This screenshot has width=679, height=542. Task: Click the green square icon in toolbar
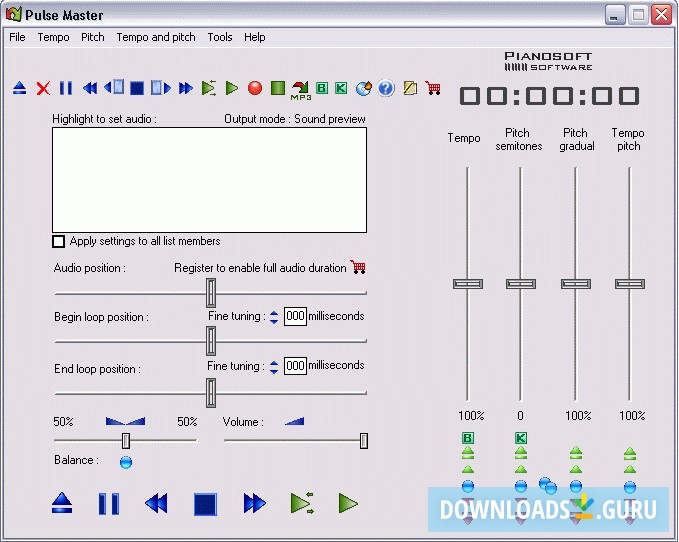(x=278, y=88)
